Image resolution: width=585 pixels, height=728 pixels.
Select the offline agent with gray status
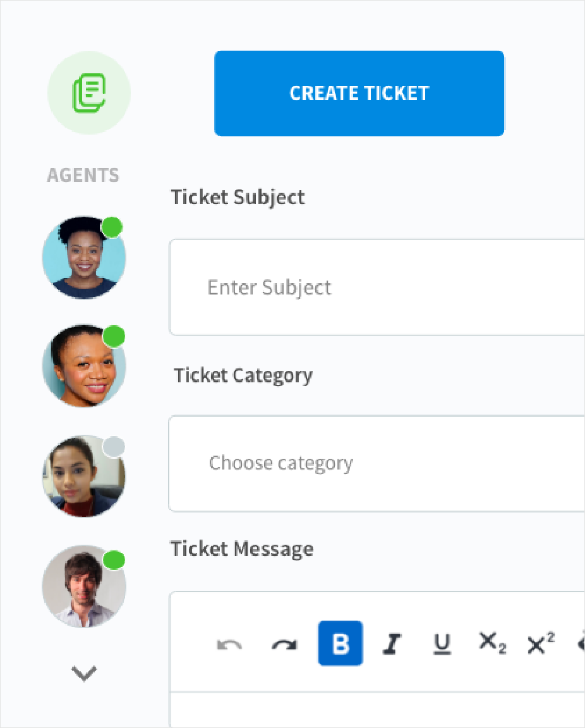tap(84, 476)
